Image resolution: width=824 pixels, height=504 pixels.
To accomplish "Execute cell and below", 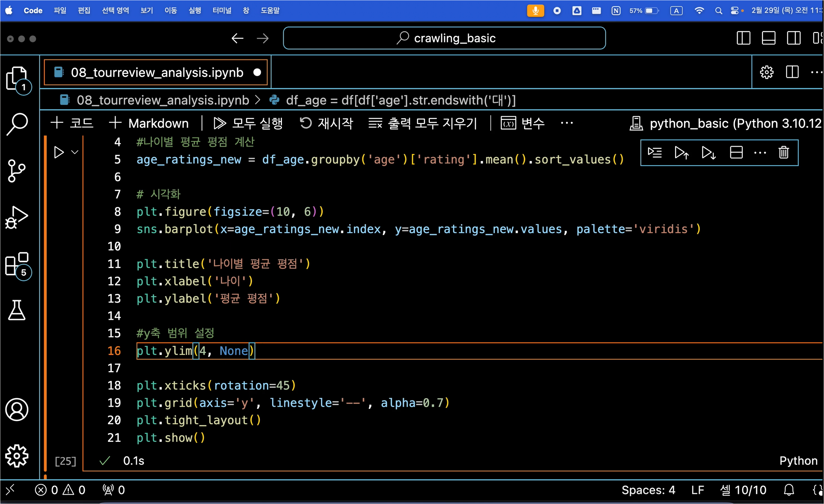I will coord(708,153).
